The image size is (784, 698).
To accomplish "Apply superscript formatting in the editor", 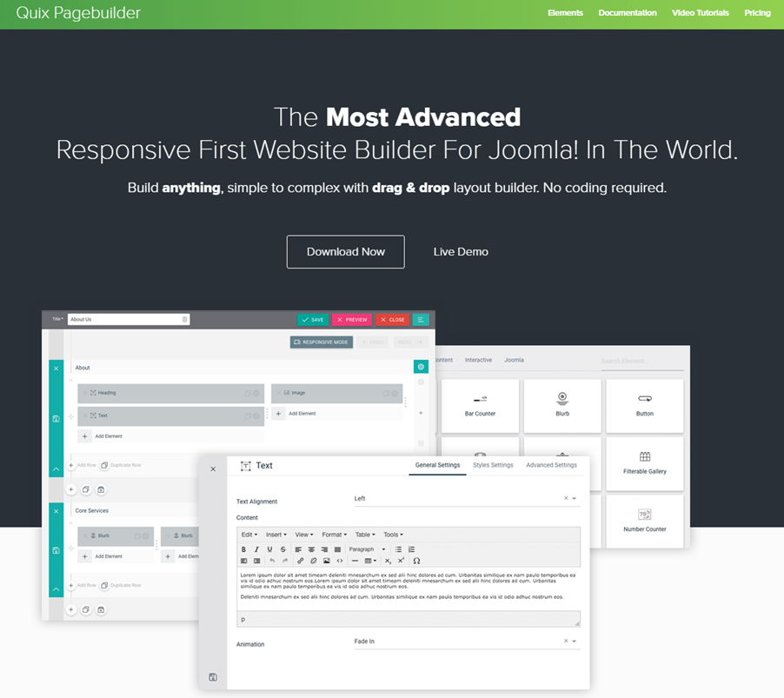I will [401, 561].
